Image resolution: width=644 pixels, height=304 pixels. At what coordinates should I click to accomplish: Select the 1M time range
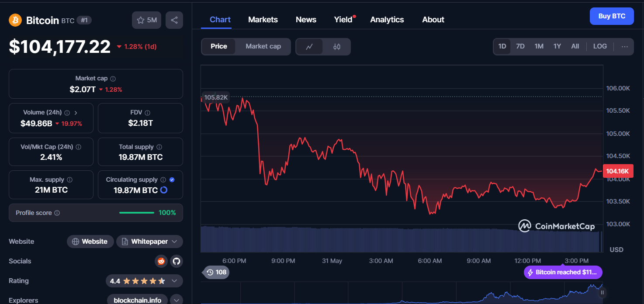(539, 46)
